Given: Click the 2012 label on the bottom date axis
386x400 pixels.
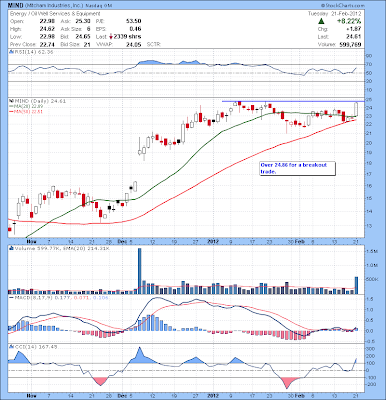Looking at the screenshot, I should pos(213,396).
